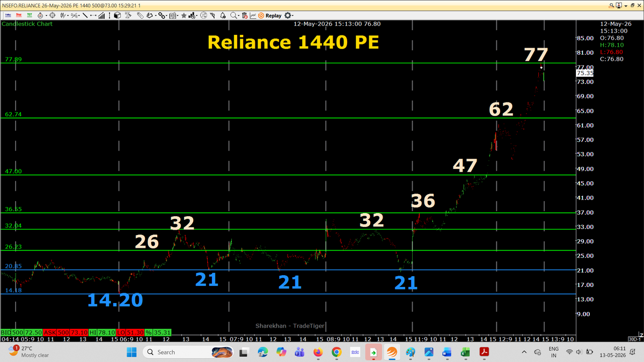Click the Entry order toolbar icon
Viewport: 644px width, 362px height.
[8, 16]
